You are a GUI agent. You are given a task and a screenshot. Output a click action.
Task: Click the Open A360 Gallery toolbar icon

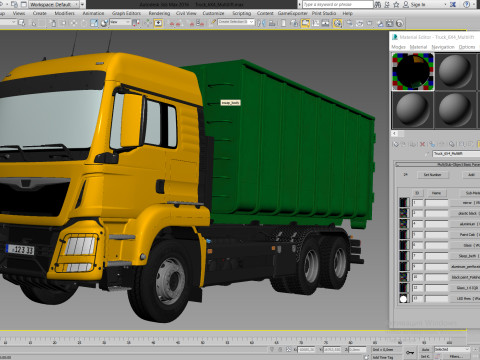point(389,23)
